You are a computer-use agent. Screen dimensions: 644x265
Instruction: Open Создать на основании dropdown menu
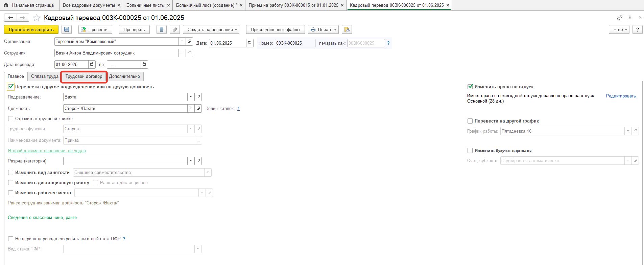click(211, 30)
